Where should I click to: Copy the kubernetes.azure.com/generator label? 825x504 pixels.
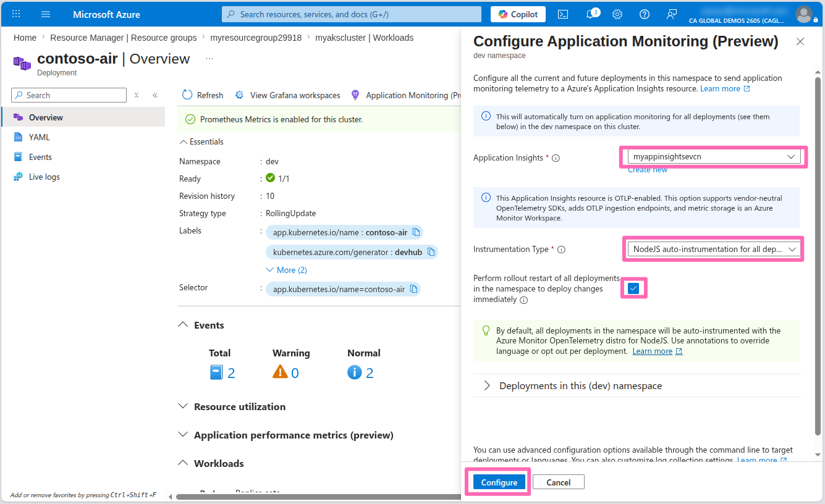click(x=431, y=252)
